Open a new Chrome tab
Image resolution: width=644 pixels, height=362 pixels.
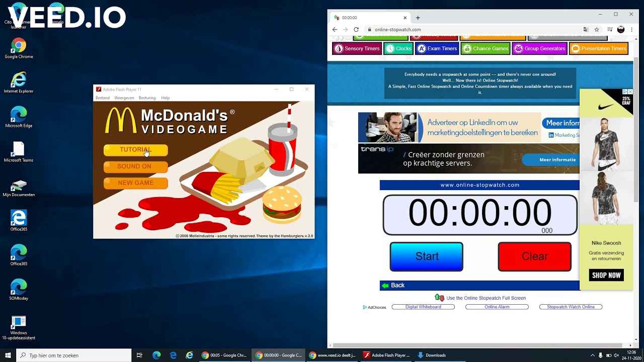tap(418, 18)
